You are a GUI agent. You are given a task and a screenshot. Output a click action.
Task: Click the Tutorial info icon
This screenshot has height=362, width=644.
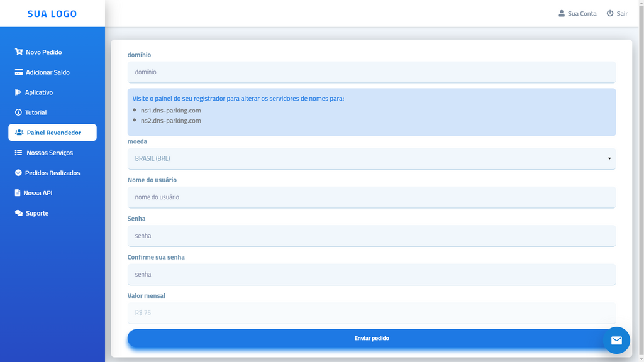click(18, 112)
